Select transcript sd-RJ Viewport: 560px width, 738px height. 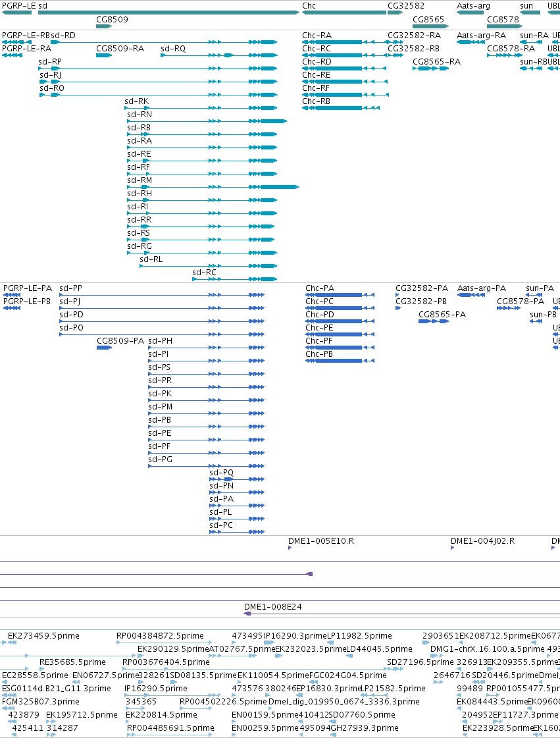(159, 82)
